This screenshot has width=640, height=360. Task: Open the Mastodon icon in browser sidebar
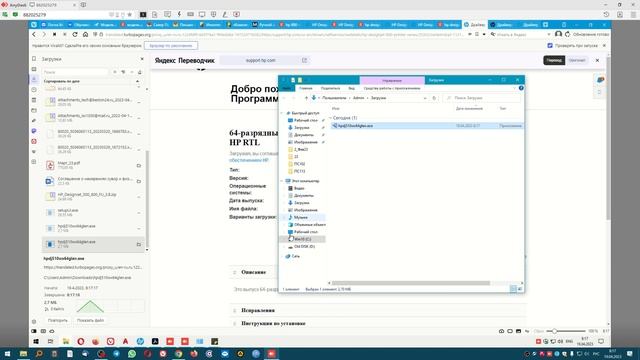pos(34,131)
